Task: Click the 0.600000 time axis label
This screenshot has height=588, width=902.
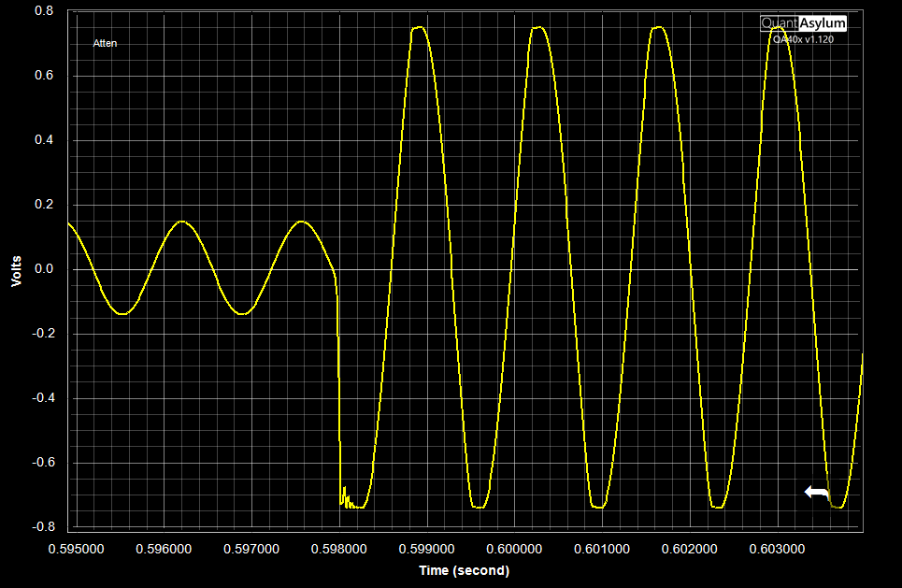Action: tap(514, 549)
